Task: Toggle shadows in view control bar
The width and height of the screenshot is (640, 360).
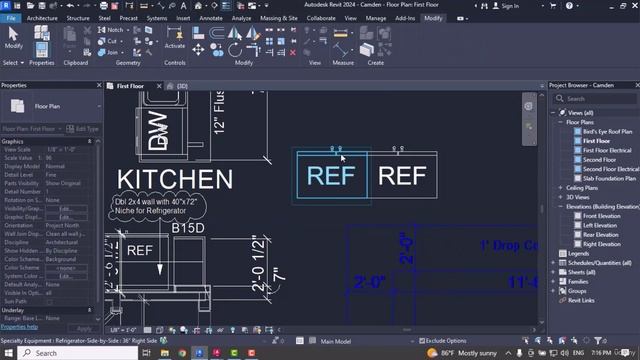Action: 184,330
